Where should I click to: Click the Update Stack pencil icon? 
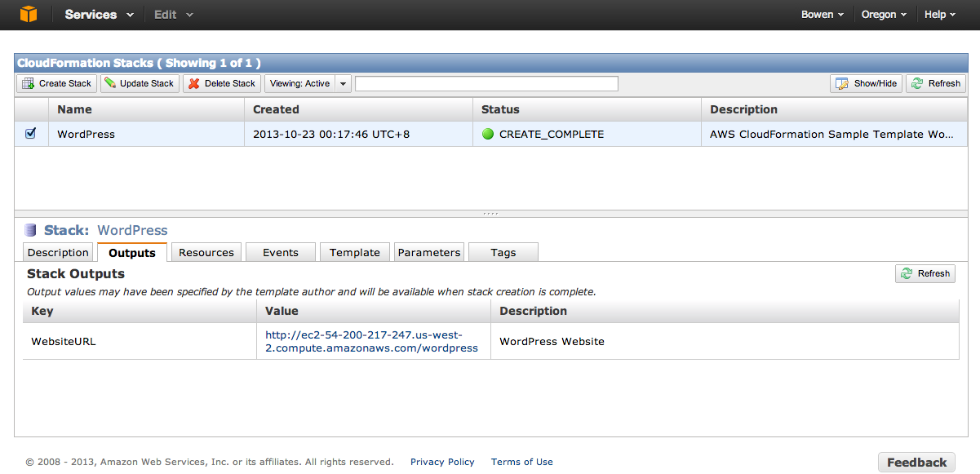(110, 83)
